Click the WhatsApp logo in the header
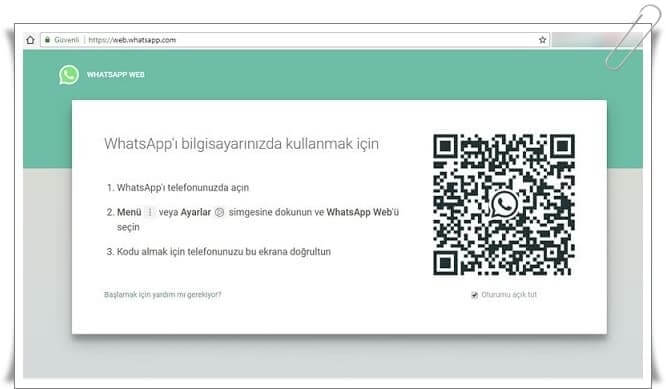Screen dimensions: 666x389 [69, 75]
